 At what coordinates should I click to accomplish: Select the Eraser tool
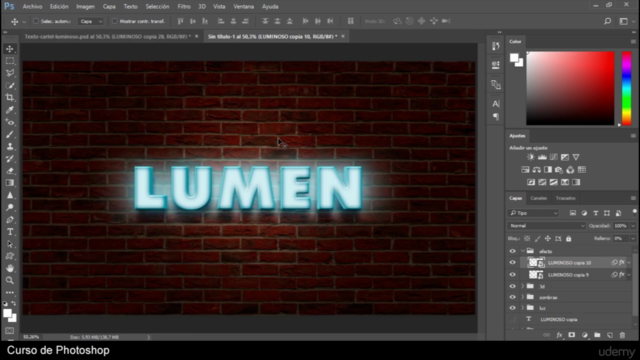pyautogui.click(x=10, y=171)
